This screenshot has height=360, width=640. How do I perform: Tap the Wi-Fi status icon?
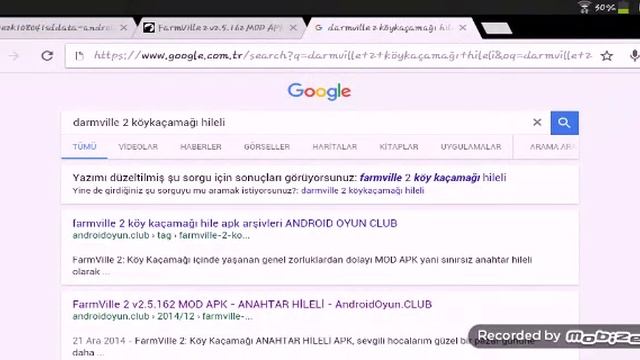[x=584, y=7]
